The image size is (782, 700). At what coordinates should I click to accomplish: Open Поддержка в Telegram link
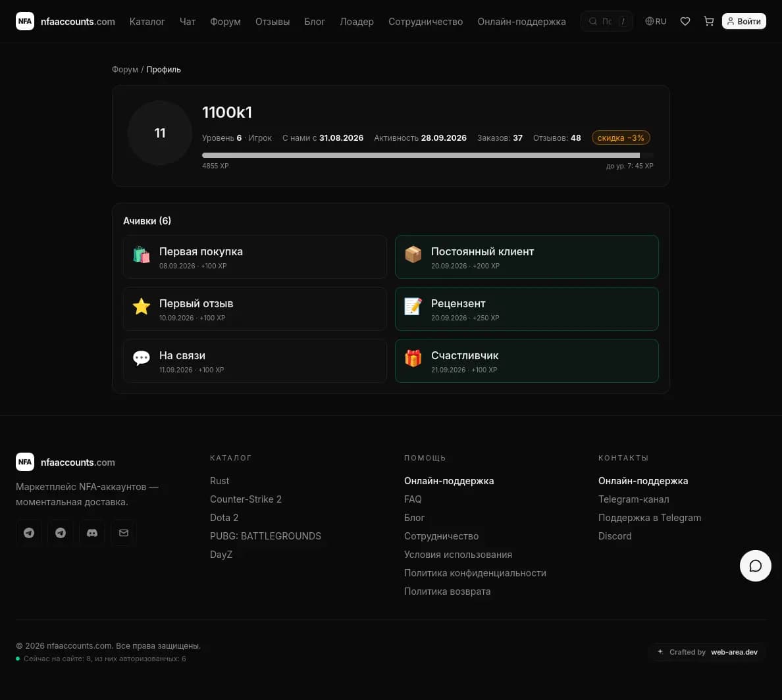(x=649, y=518)
